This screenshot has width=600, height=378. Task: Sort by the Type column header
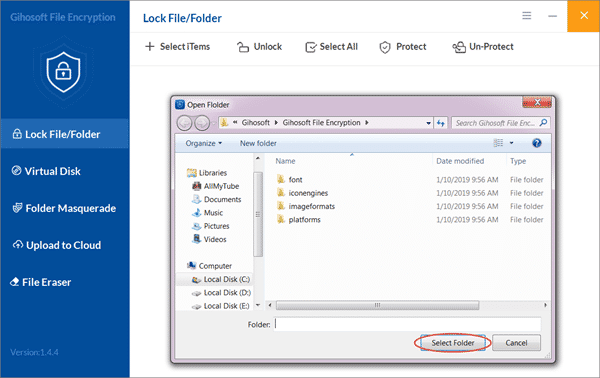(518, 161)
